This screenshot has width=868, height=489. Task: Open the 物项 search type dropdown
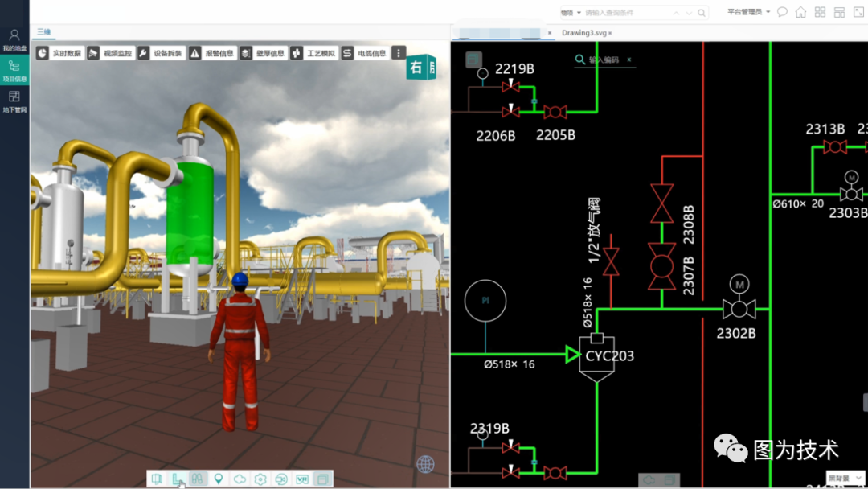[571, 13]
